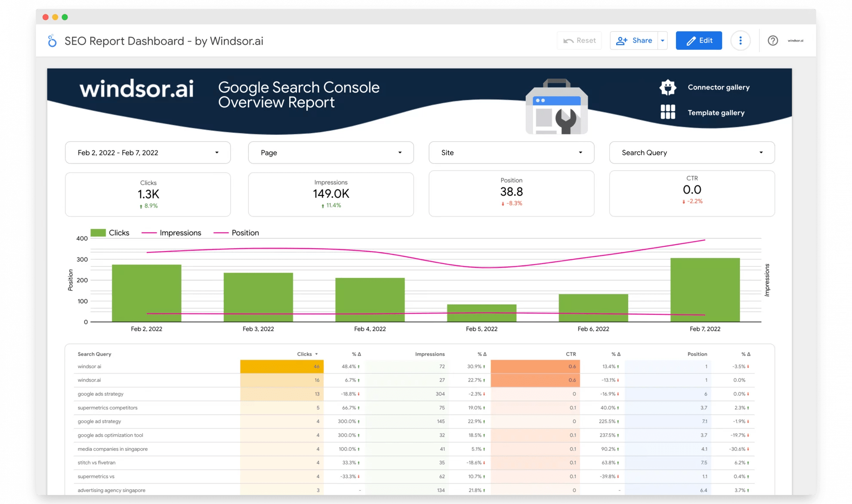Click the blue Edit button
Viewport: 852px width, 504px height.
click(x=698, y=40)
